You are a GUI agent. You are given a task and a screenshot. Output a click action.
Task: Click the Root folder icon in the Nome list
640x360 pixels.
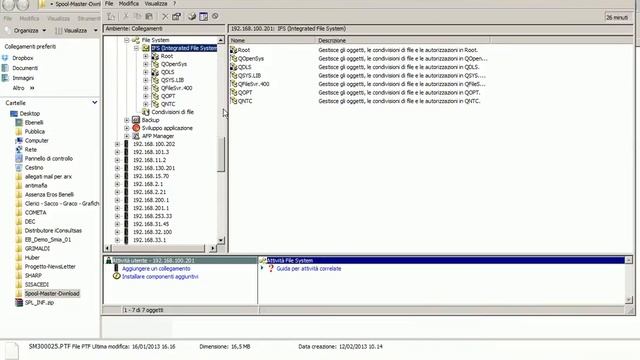tap(233, 50)
